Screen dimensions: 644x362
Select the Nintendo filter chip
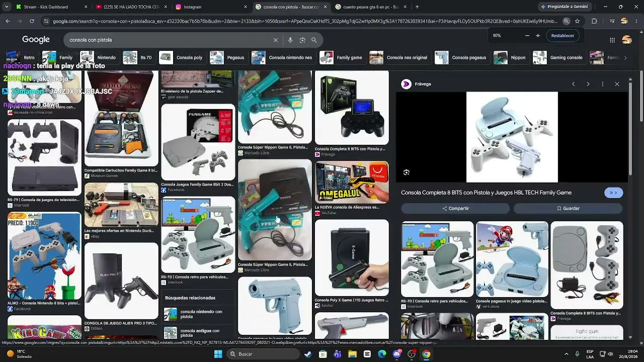[x=99, y=58]
